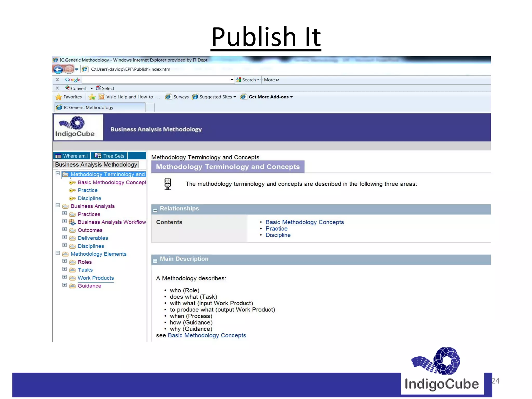
Task: Click the key icon beside Basic Methodology Concept
Action: pos(72,183)
